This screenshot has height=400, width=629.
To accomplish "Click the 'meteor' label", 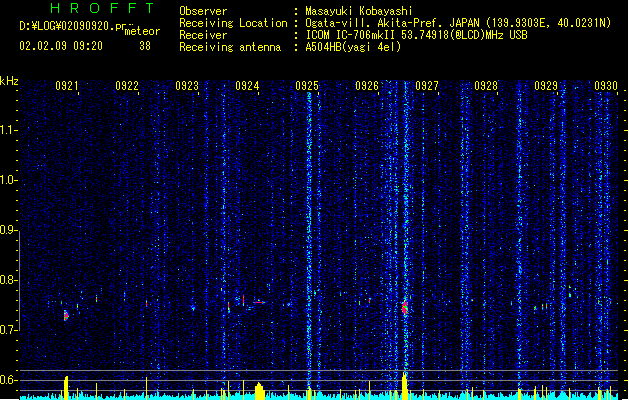I will [x=142, y=31].
